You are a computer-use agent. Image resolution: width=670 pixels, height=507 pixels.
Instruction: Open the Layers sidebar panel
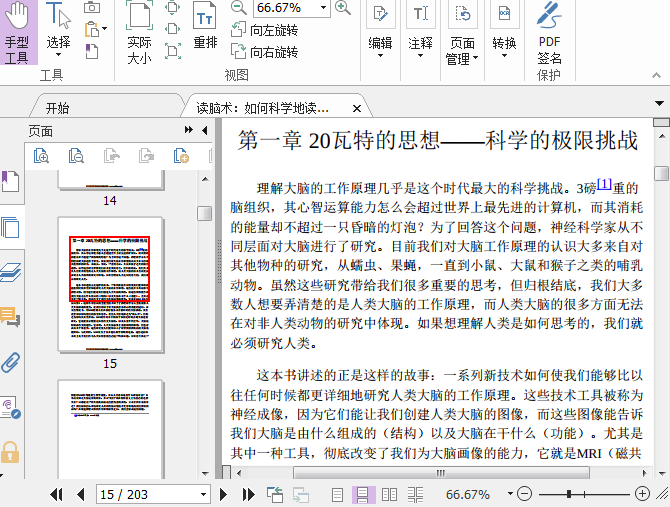click(x=11, y=273)
